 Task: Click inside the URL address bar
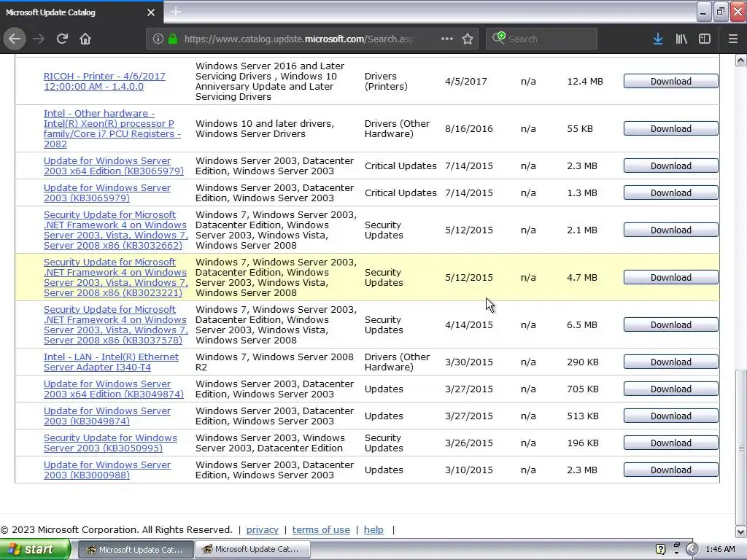(298, 39)
